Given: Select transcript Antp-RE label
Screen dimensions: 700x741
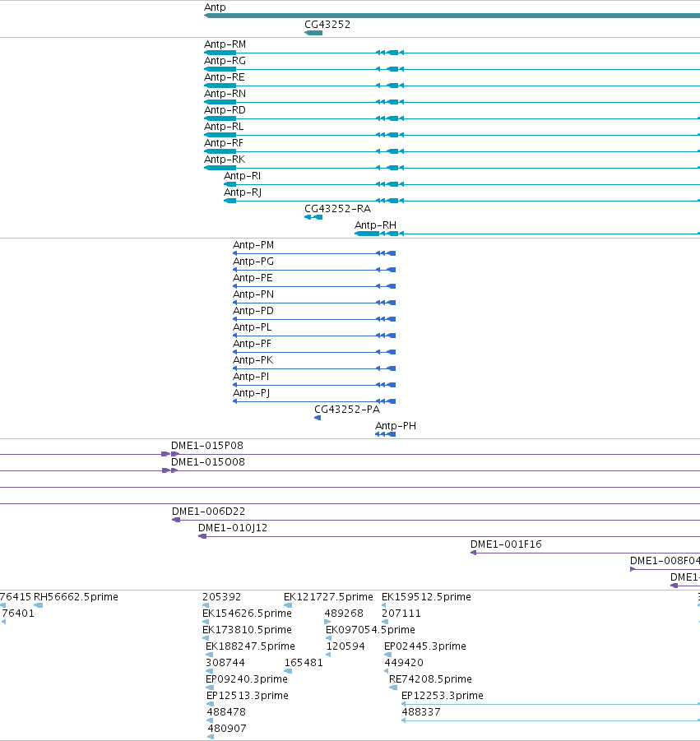Looking at the screenshot, I should [224, 77].
